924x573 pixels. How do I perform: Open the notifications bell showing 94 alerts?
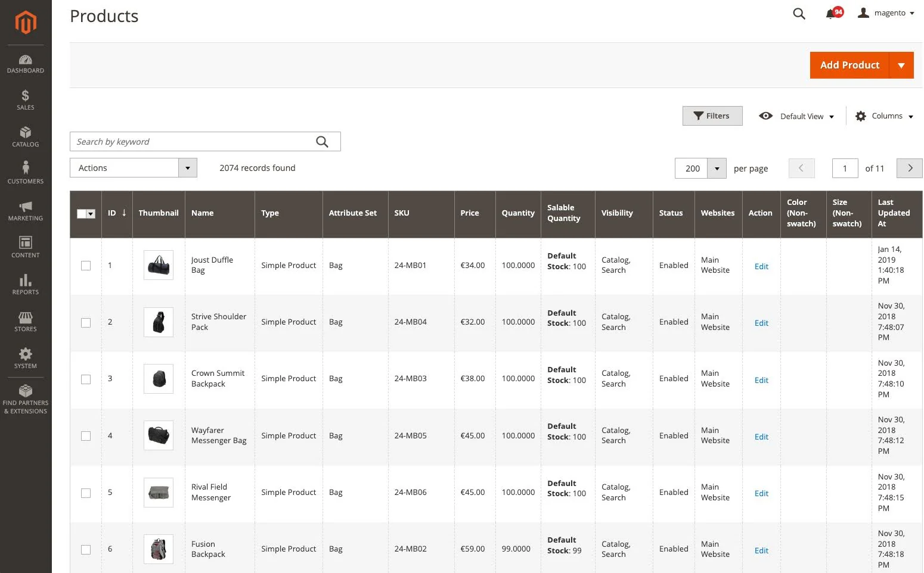coord(830,13)
